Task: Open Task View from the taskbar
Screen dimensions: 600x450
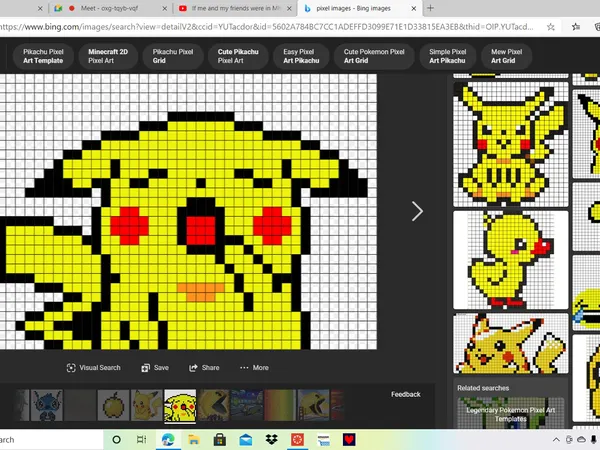Action: (x=142, y=440)
